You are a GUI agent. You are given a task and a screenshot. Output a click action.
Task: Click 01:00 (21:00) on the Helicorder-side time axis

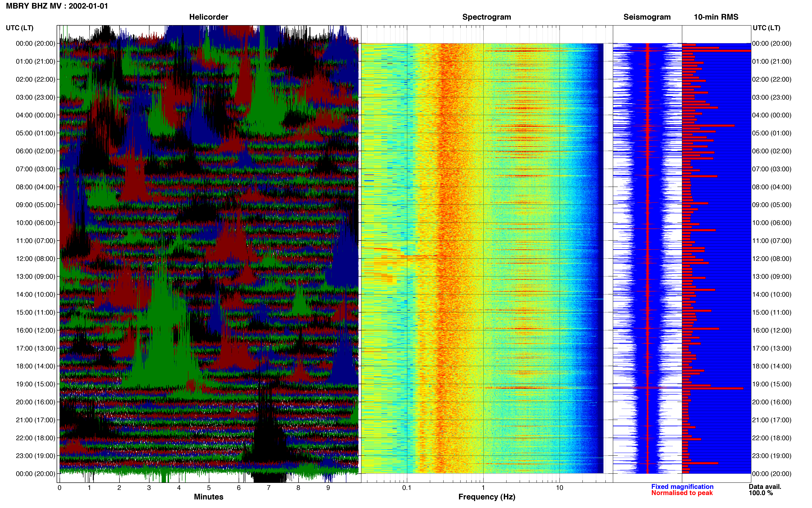pyautogui.click(x=36, y=61)
